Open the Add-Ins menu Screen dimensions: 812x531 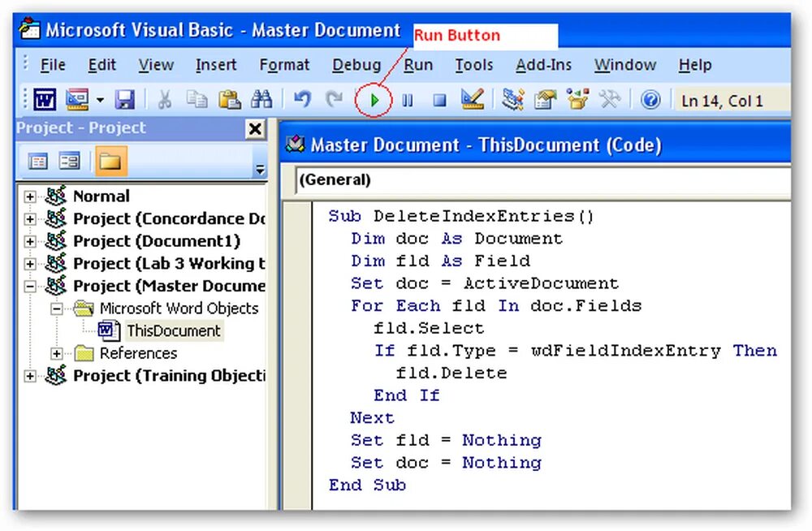544,65
